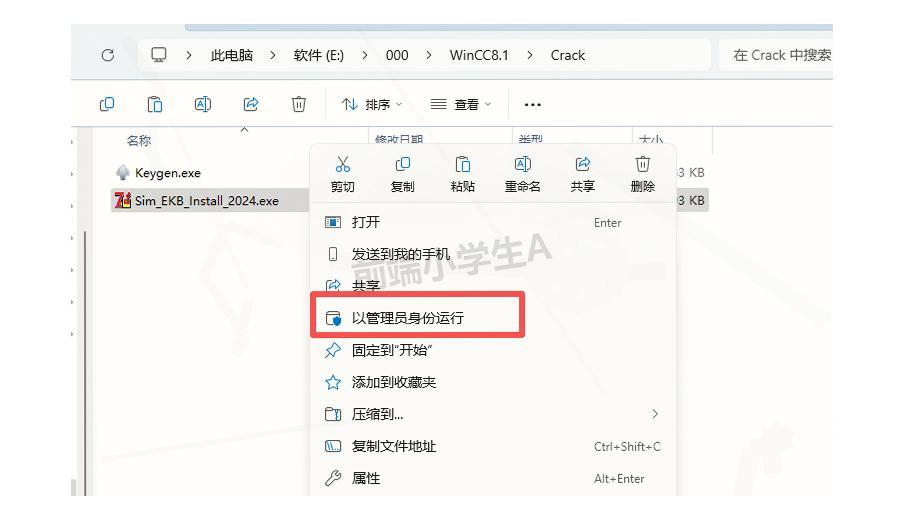Screen dimensions: 905x521
Task: Choose 打开 (Open) from the context menu
Action: coord(366,222)
